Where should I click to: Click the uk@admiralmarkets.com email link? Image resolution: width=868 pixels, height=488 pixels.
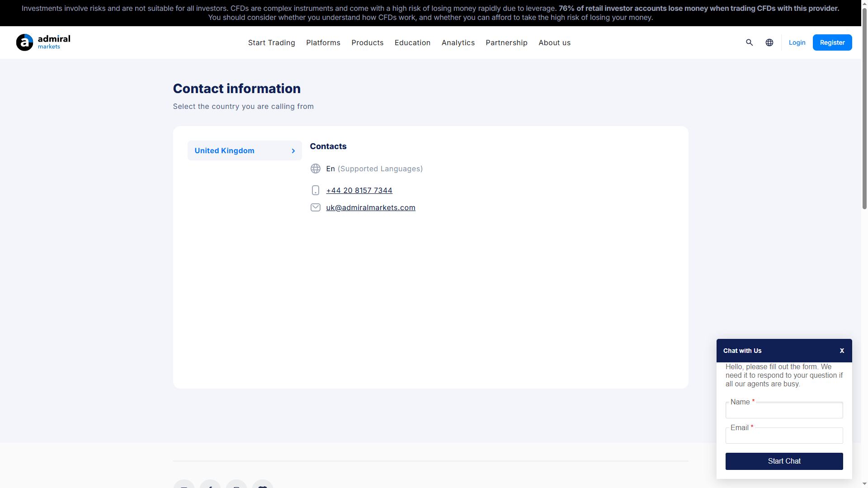[x=370, y=207]
